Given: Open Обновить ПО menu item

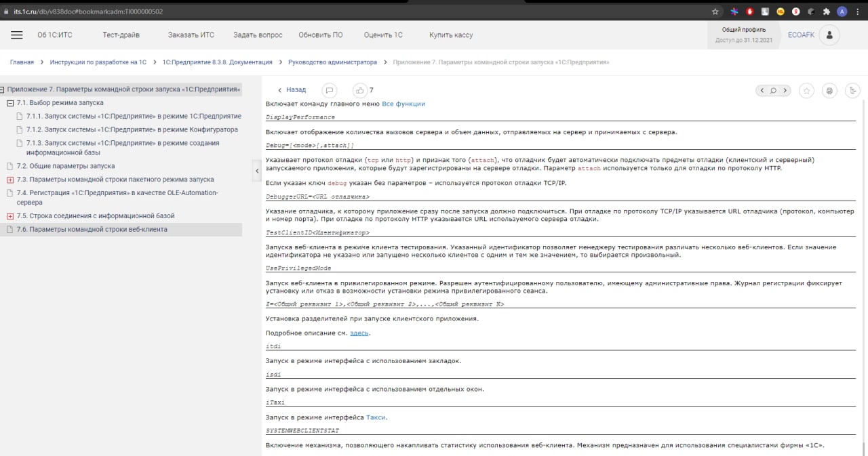Looking at the screenshot, I should point(321,35).
